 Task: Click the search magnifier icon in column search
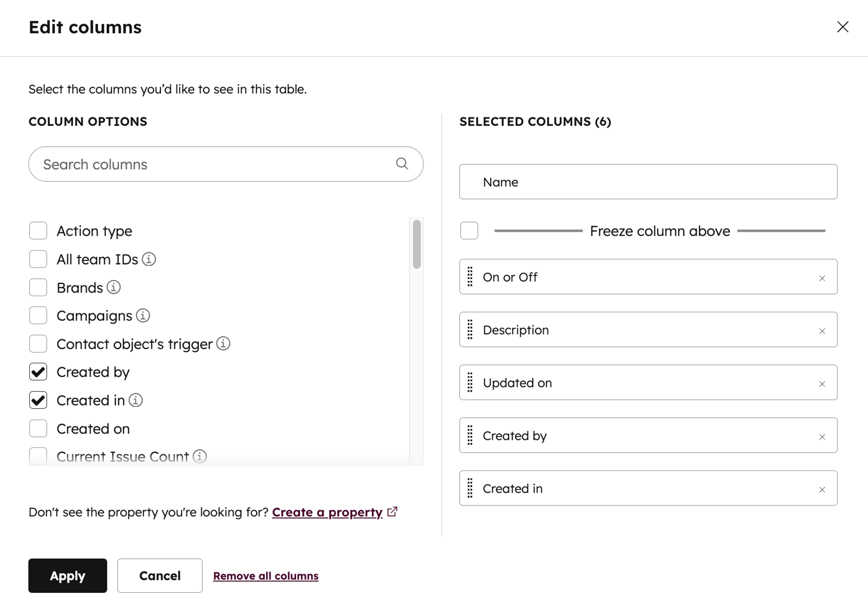402,164
